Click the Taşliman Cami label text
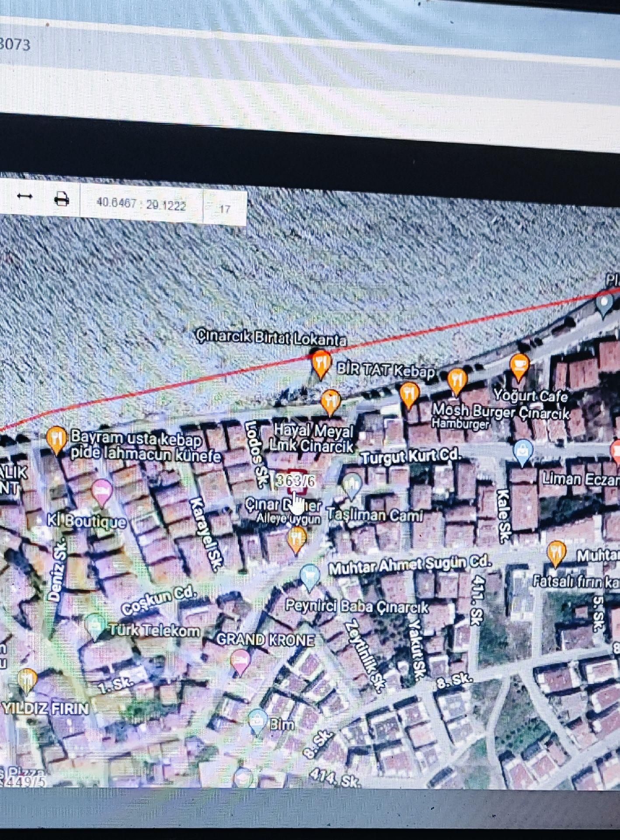Image resolution: width=620 pixels, height=840 pixels. coord(375,515)
